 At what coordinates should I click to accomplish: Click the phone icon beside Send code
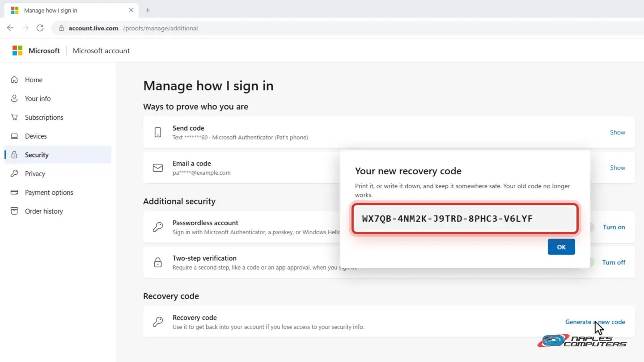(158, 132)
